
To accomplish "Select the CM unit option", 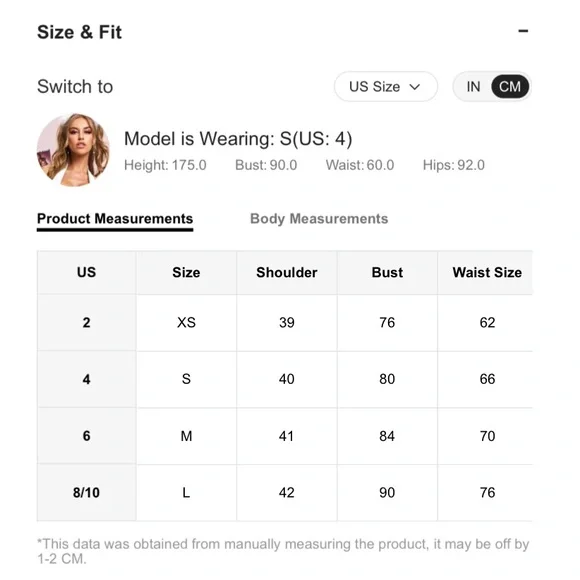I will [510, 87].
